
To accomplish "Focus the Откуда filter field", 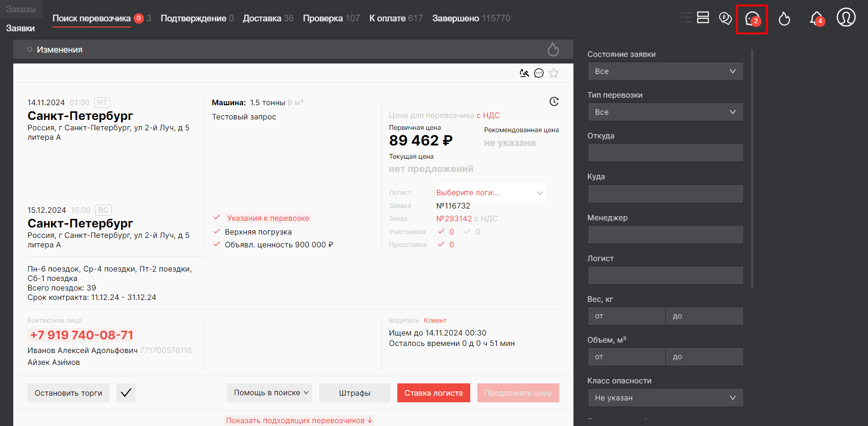I will click(x=665, y=153).
